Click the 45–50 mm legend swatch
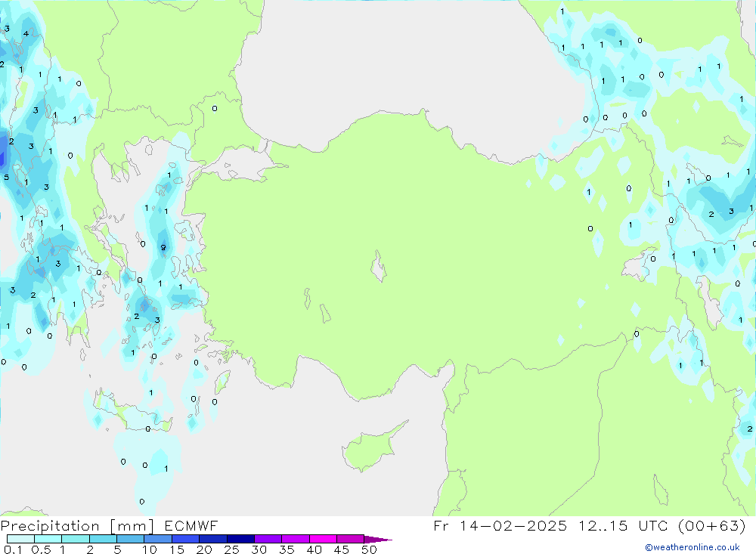 (x=350, y=539)
